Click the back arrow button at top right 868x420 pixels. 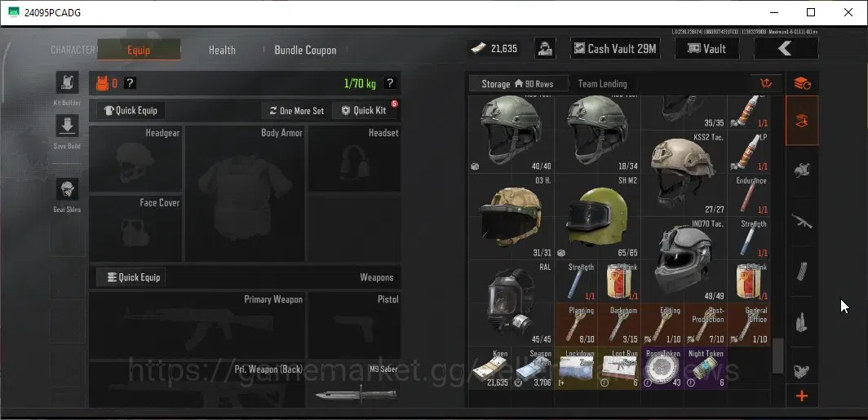786,49
